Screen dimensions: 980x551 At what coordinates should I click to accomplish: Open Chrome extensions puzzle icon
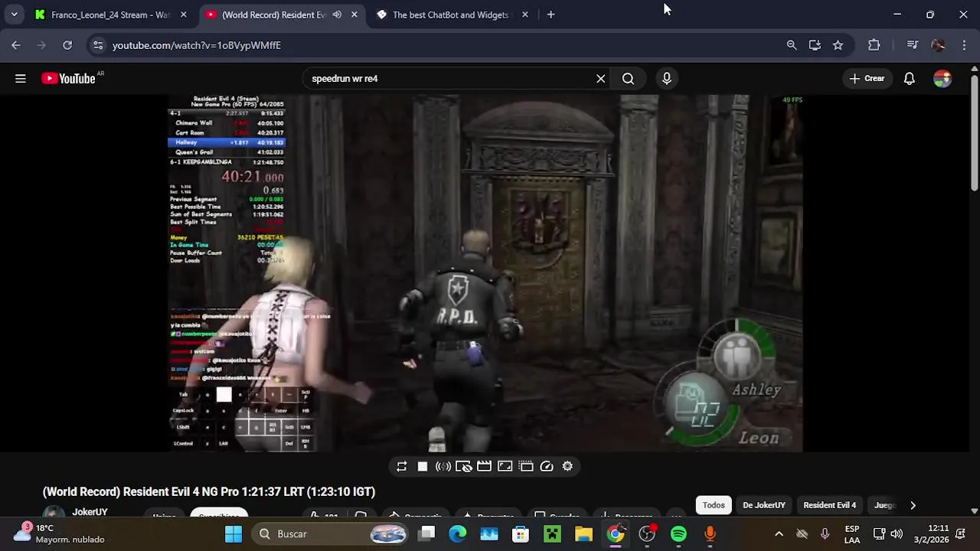pos(874,45)
